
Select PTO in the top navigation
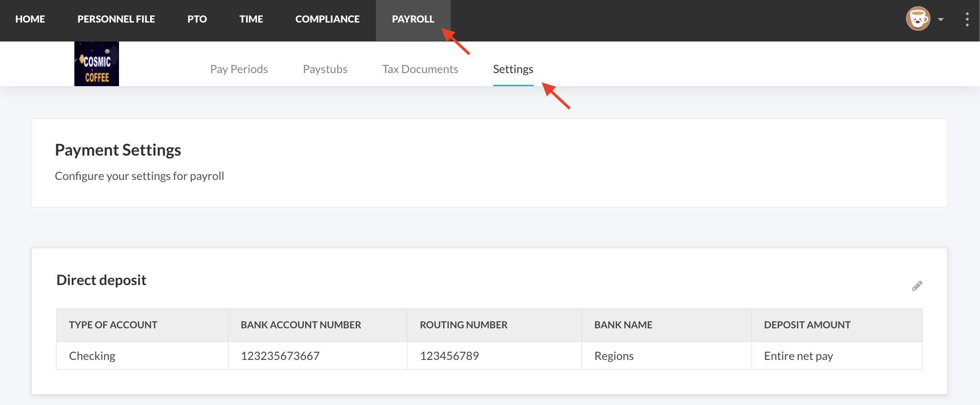tap(197, 19)
